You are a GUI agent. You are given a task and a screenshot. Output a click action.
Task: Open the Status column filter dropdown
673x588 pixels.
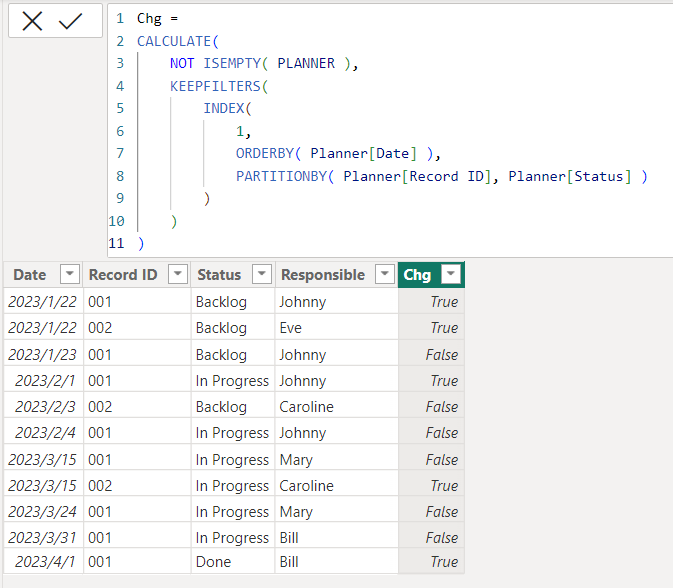click(262, 274)
